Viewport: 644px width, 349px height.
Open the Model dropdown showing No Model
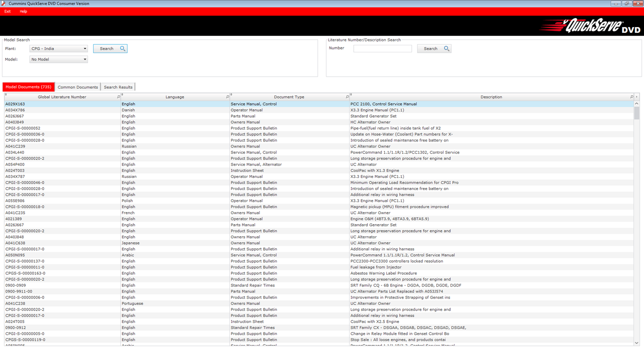pyautogui.click(x=59, y=59)
